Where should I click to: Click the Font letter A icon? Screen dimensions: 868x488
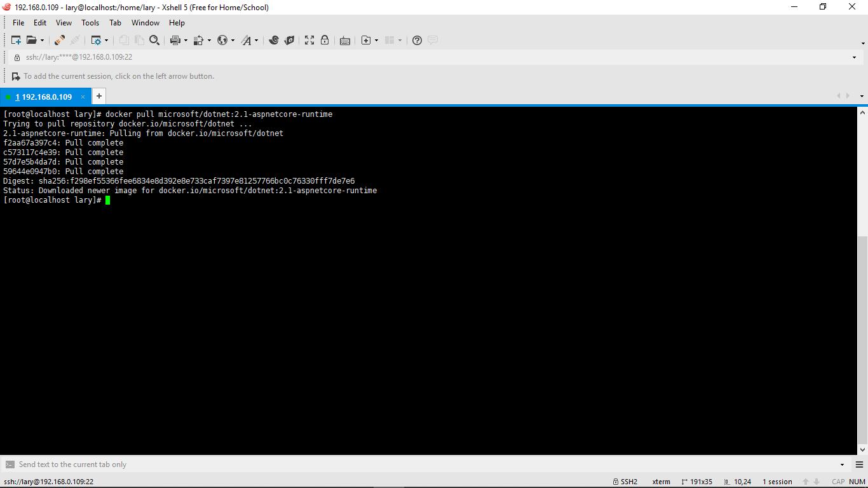pyautogui.click(x=246, y=40)
